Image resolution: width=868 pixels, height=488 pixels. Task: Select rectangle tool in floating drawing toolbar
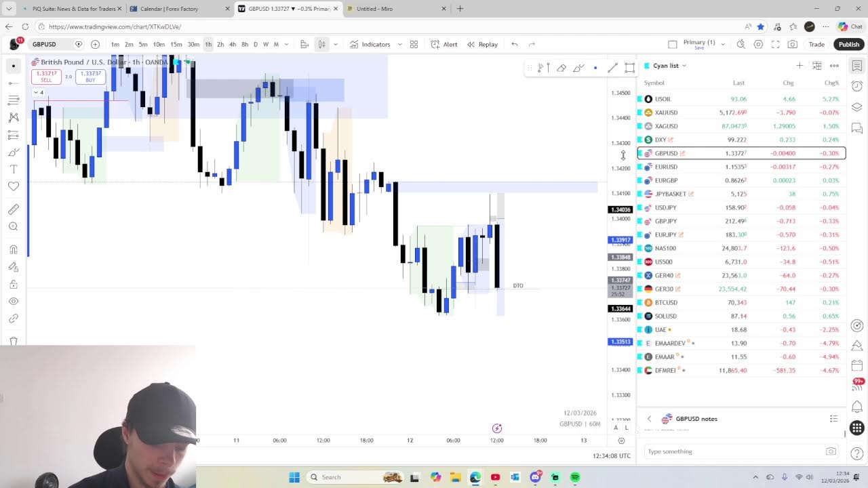coord(630,68)
